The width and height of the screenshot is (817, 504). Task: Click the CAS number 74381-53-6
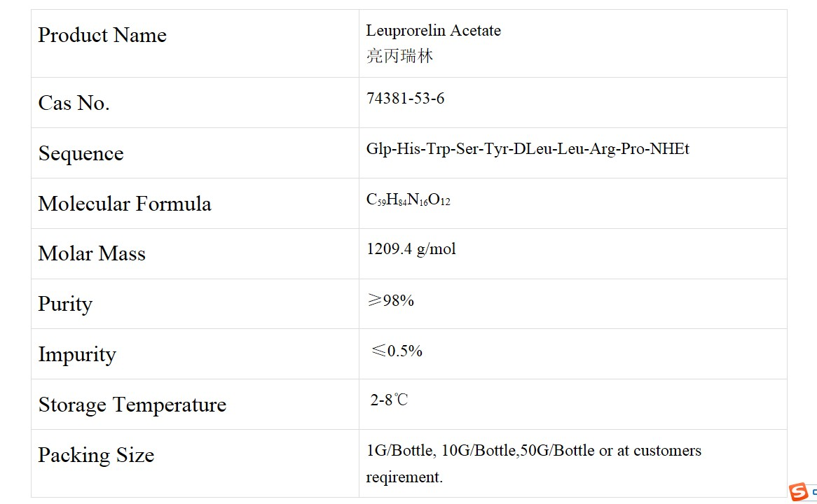coord(405,98)
